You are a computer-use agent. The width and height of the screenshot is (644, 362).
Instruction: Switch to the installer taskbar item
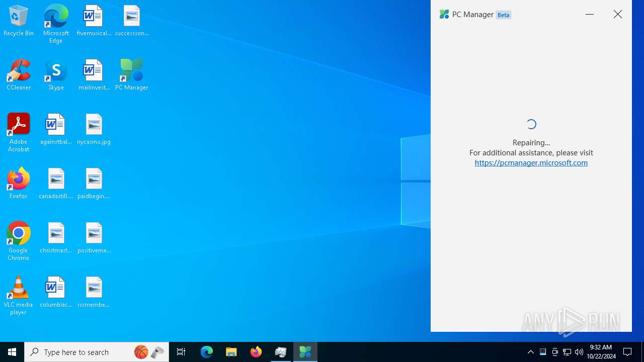coord(281,352)
